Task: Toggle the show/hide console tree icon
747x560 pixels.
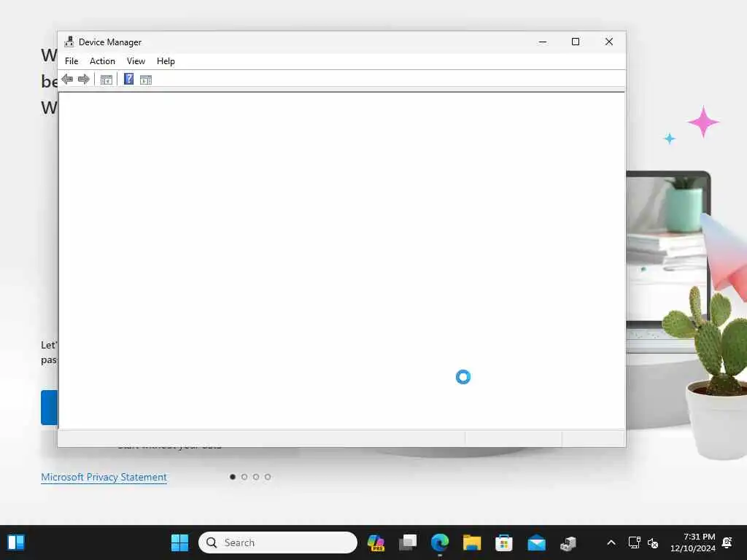Action: pos(107,79)
